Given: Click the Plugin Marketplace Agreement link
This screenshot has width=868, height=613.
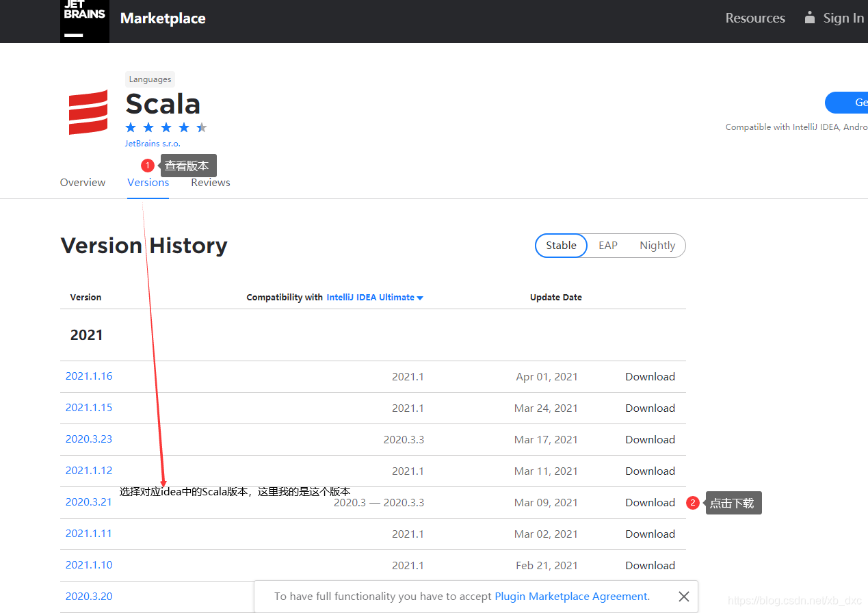Looking at the screenshot, I should pos(570,597).
